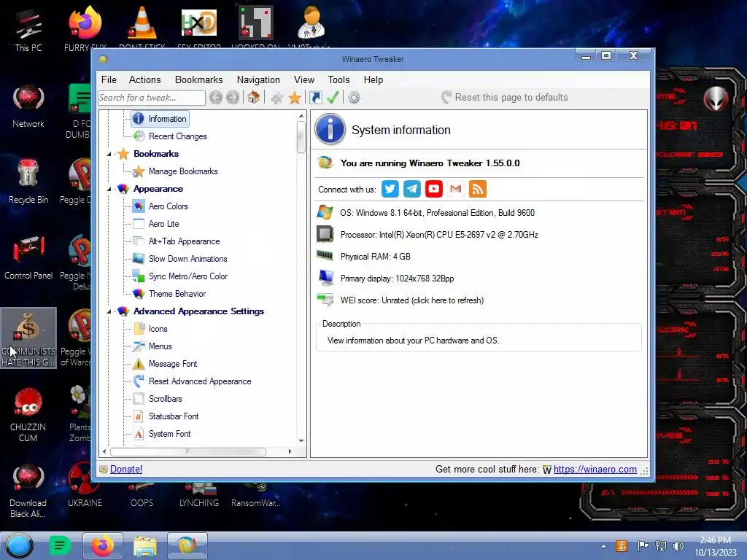Click the volume speaker tray icon
Image resolution: width=747 pixels, height=560 pixels.
pos(678,546)
